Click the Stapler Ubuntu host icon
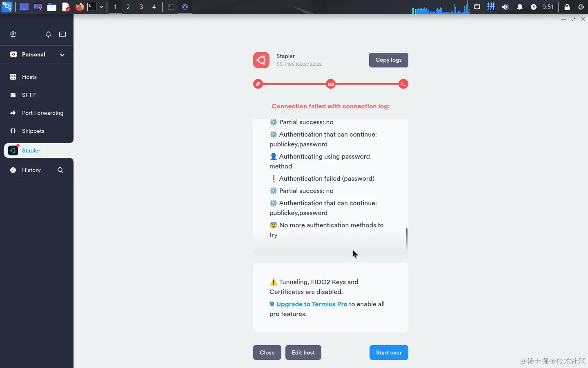The width and height of the screenshot is (588, 368). pos(261,60)
